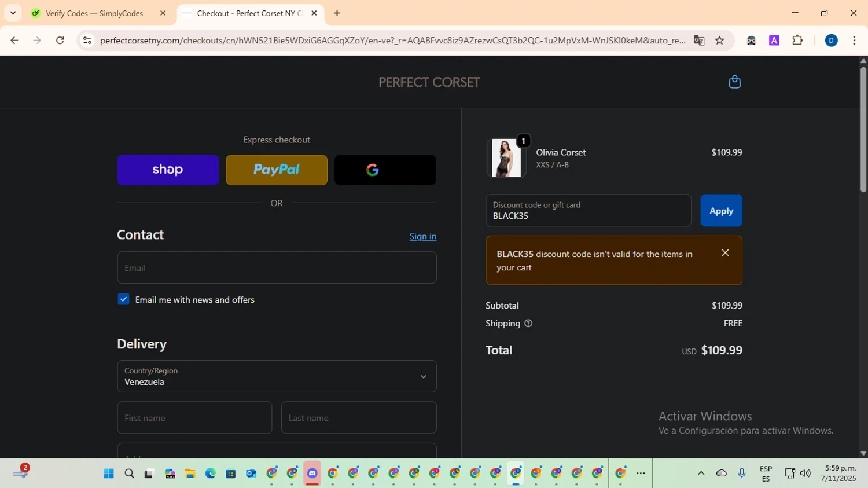Open Microsoft Edge from the taskbar
The height and width of the screenshot is (488, 868).
point(210,474)
